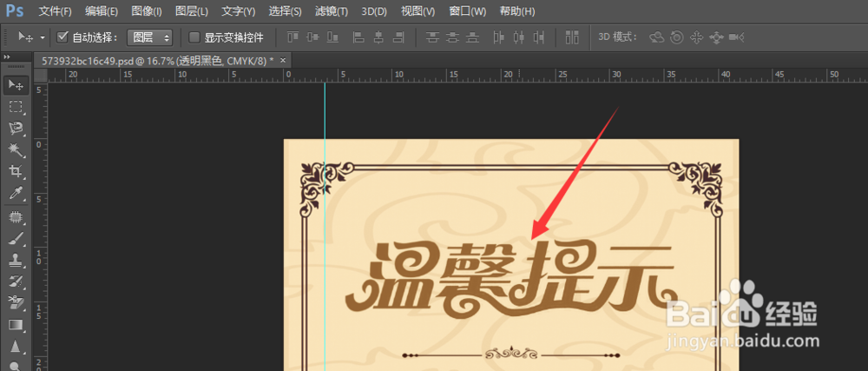868x371 pixels.
Task: Open the 窗口(W) menu
Action: 467,10
